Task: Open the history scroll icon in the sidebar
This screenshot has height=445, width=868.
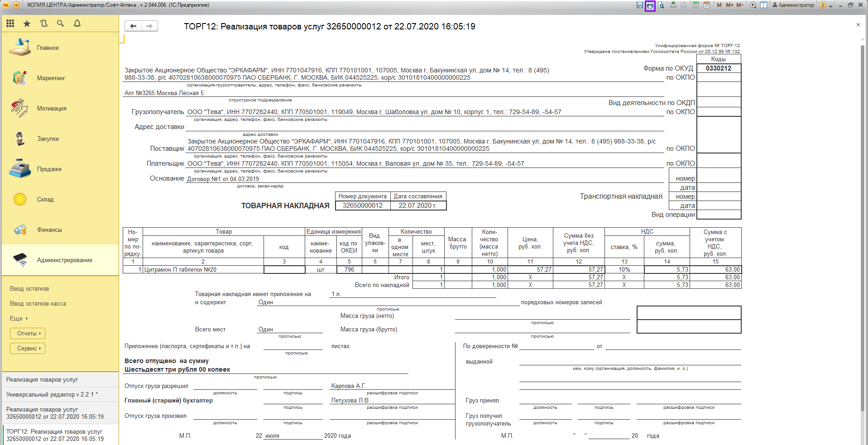Action: [x=43, y=24]
